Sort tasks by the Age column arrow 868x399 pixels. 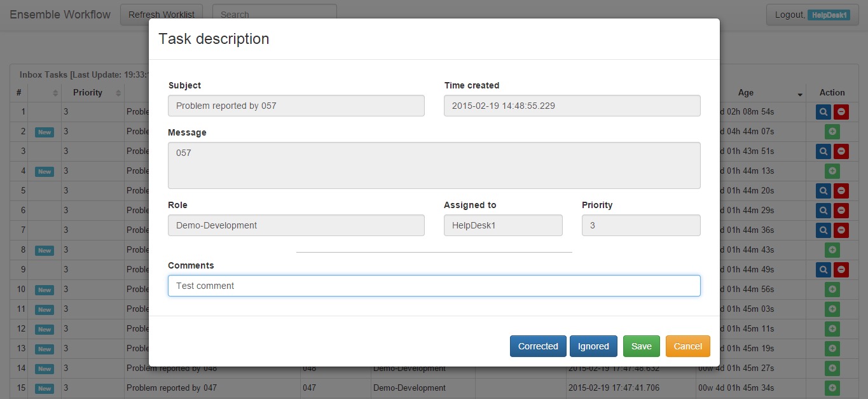pyautogui.click(x=799, y=94)
